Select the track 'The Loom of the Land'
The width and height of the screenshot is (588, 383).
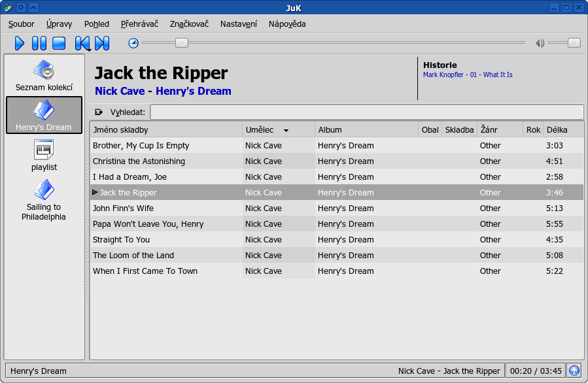pos(336,255)
